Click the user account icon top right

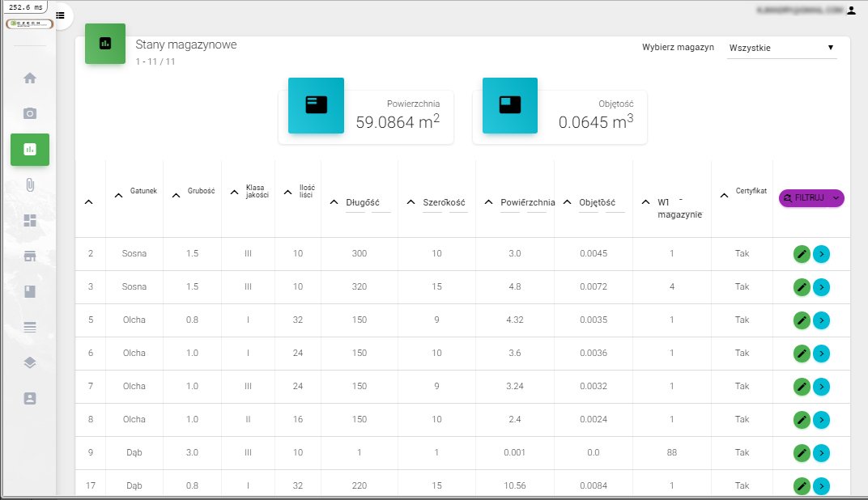point(851,11)
